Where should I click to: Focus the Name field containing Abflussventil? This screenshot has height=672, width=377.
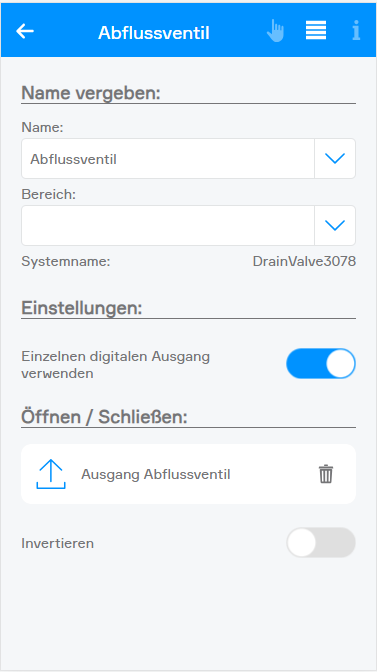pos(168,159)
